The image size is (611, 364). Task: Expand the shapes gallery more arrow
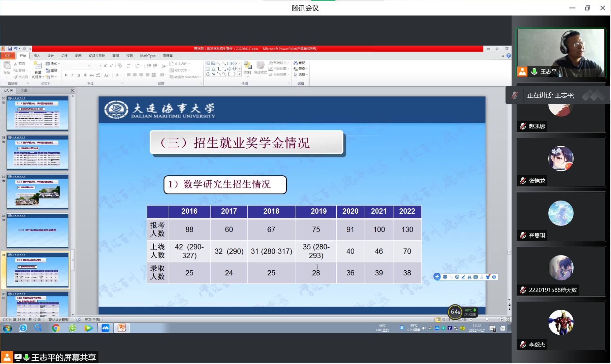[x=240, y=74]
